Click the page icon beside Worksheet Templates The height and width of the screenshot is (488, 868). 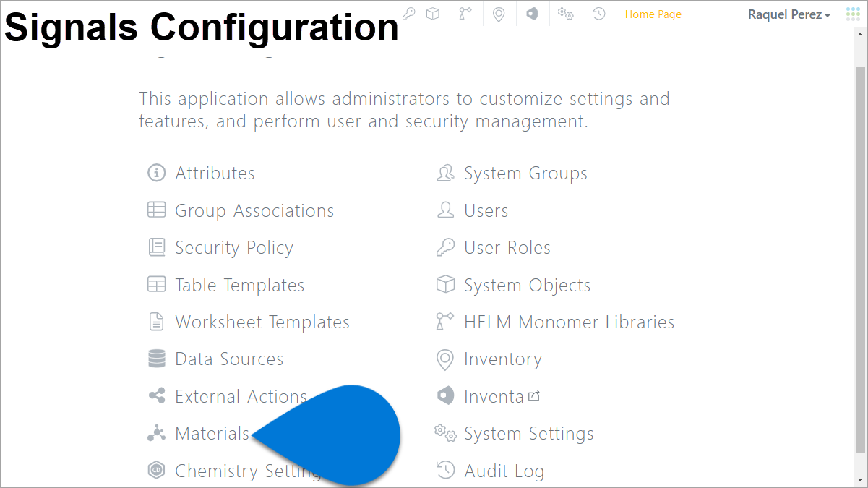[x=156, y=322]
